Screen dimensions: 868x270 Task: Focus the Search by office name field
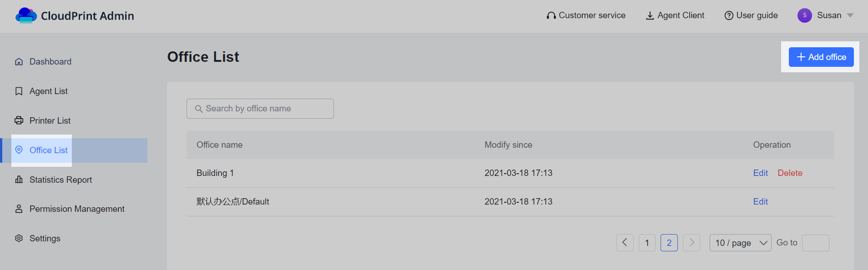[260, 109]
